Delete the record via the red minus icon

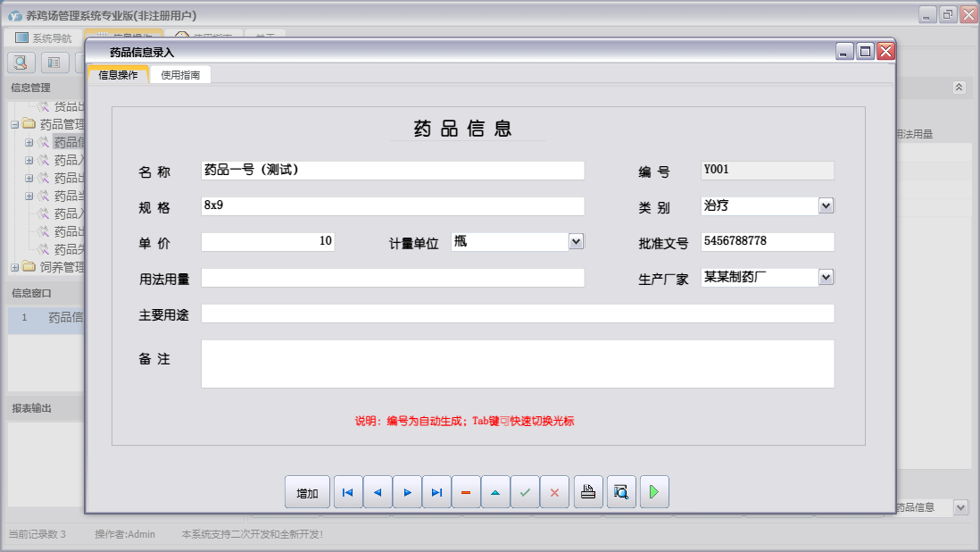click(466, 491)
